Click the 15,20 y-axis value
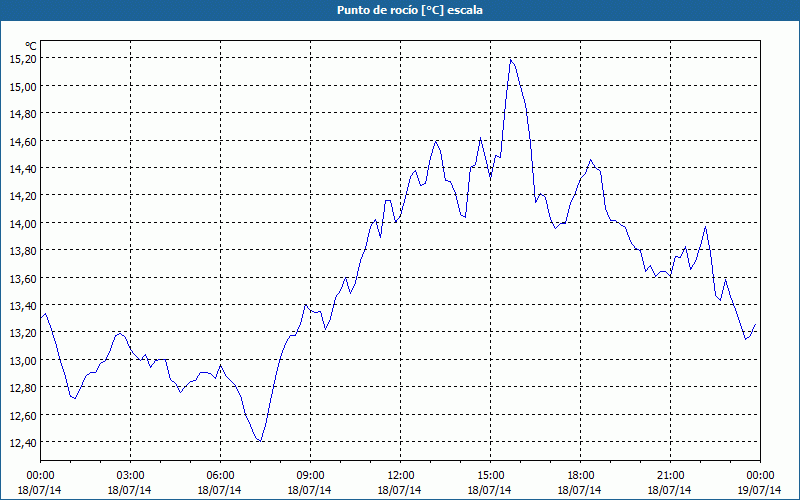This screenshot has height=500, width=800. pyautogui.click(x=23, y=59)
